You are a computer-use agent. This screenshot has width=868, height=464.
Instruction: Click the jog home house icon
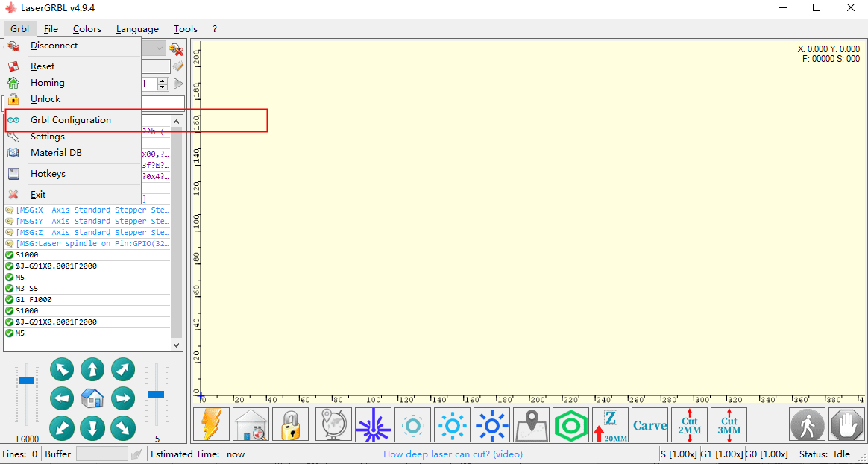point(92,398)
